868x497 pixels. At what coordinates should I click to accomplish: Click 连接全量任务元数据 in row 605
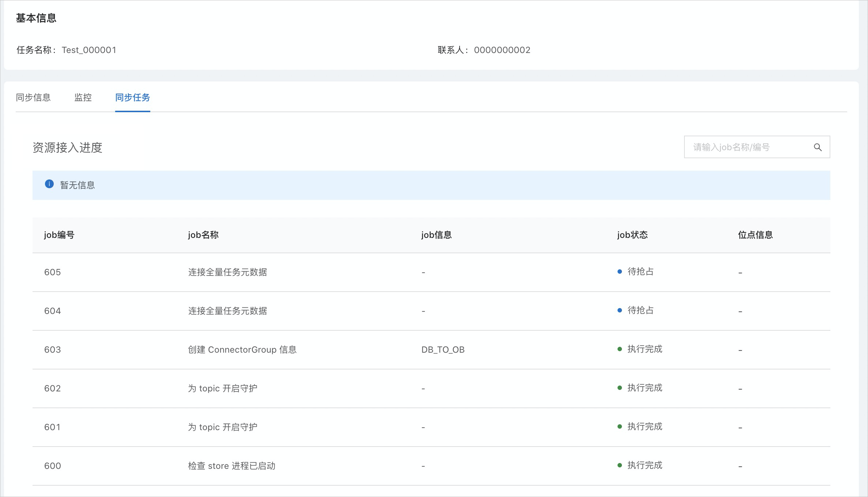pyautogui.click(x=227, y=272)
